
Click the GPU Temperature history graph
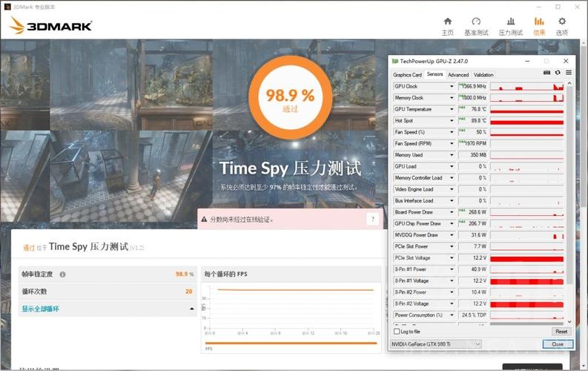pos(527,109)
